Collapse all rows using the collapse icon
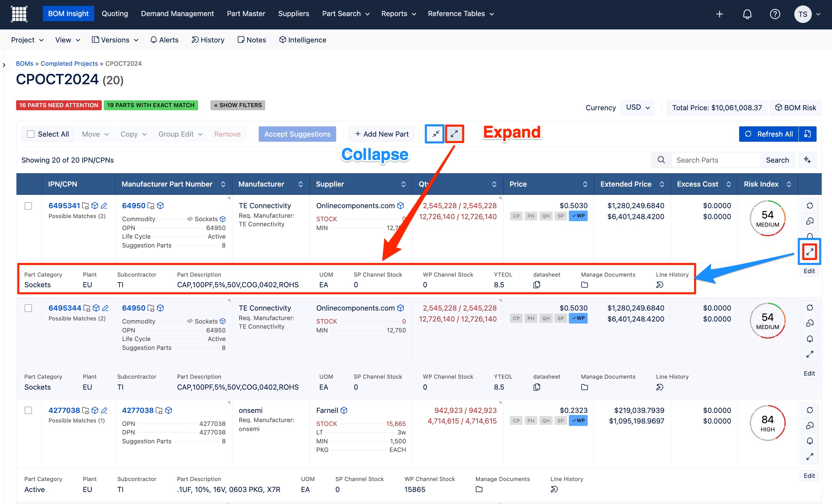The image size is (832, 504). pyautogui.click(x=435, y=134)
